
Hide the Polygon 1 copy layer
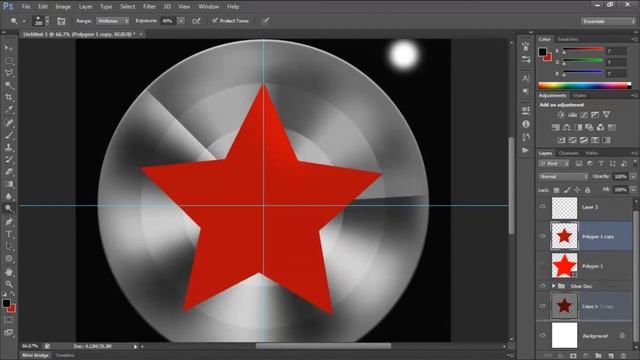pos(542,236)
